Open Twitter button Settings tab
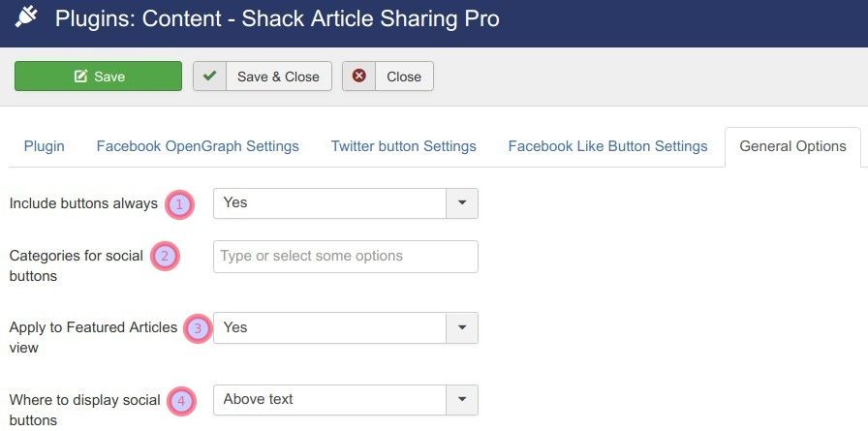868x431 pixels. pyautogui.click(x=404, y=146)
